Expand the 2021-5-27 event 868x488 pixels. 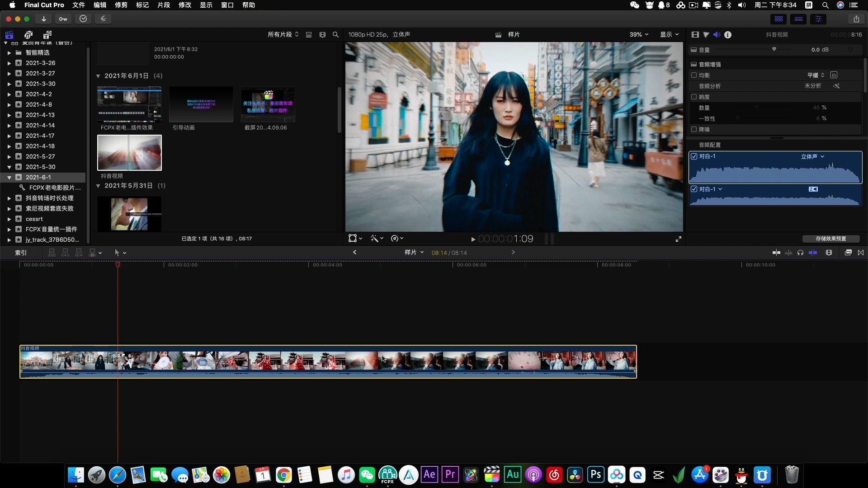[9, 157]
